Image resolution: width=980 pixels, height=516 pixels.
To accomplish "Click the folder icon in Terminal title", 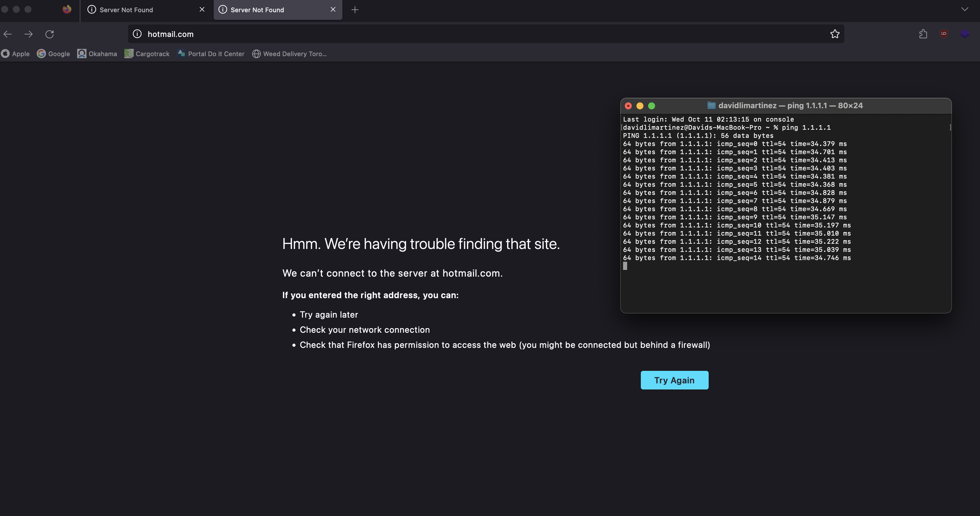I will (x=711, y=106).
